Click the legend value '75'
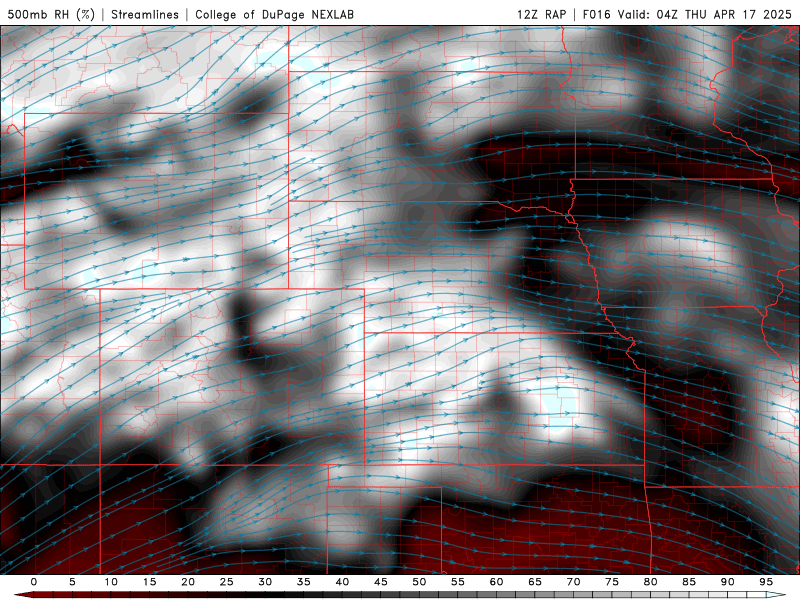The height and width of the screenshot is (600, 800). coord(612,582)
